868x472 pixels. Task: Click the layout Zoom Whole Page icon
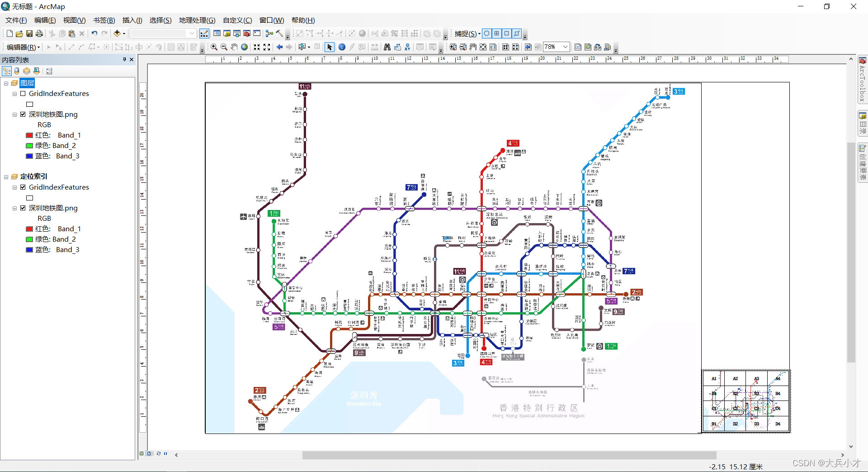[x=483, y=47]
